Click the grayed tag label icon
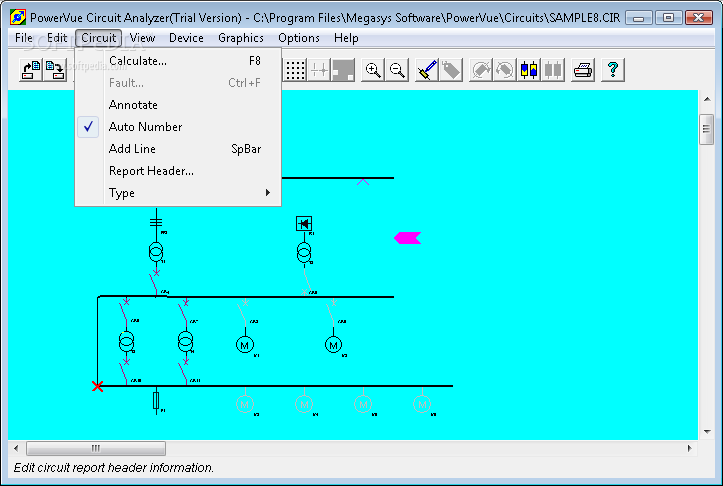This screenshot has height=486, width=723. 451,70
